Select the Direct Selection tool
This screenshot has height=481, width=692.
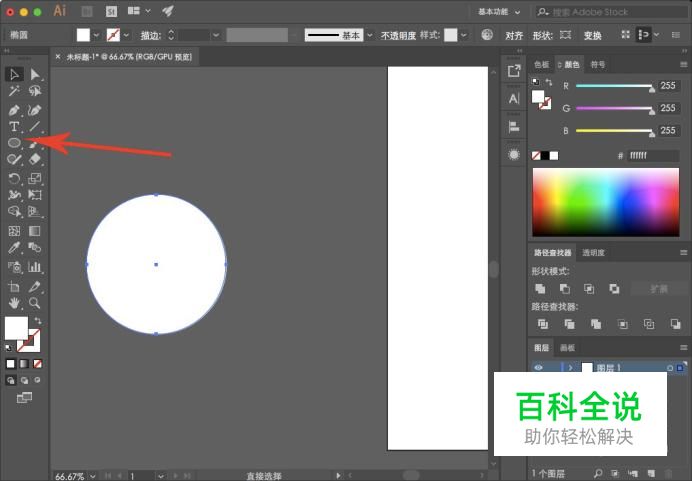(34, 74)
